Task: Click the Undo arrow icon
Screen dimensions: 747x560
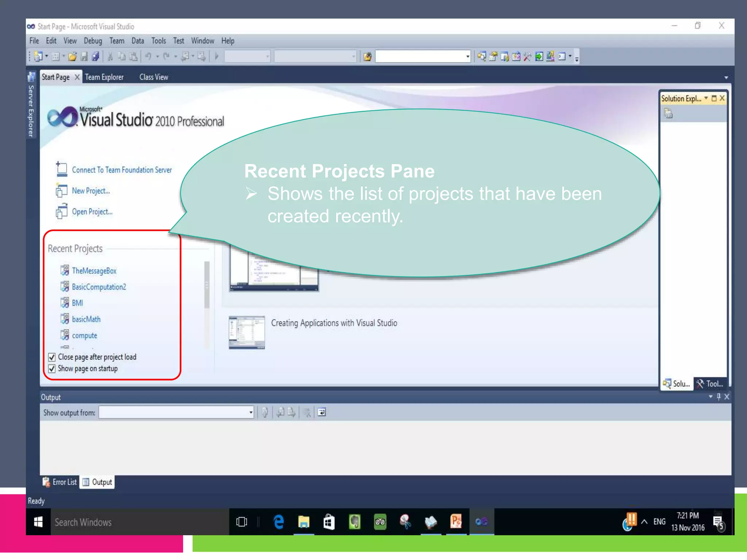Action: [x=148, y=57]
